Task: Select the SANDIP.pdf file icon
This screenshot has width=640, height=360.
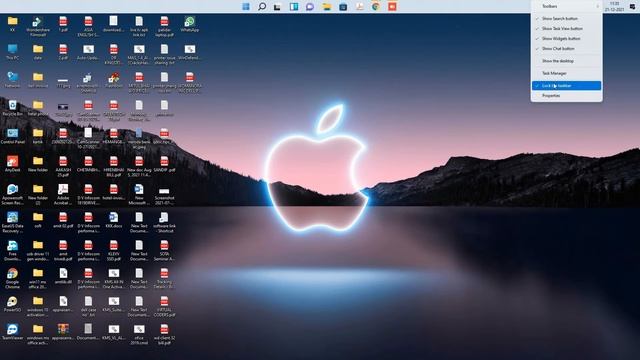Action: tap(164, 164)
